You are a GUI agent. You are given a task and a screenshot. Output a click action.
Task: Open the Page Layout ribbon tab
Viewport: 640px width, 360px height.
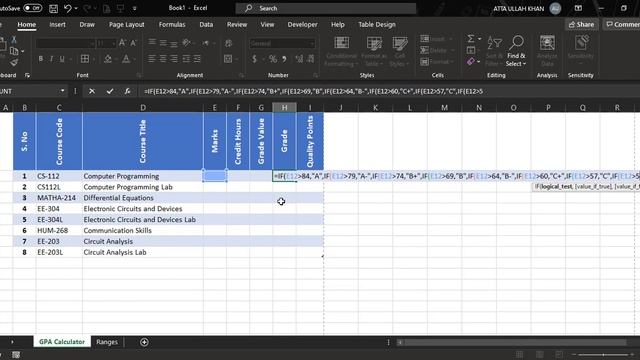point(127,24)
